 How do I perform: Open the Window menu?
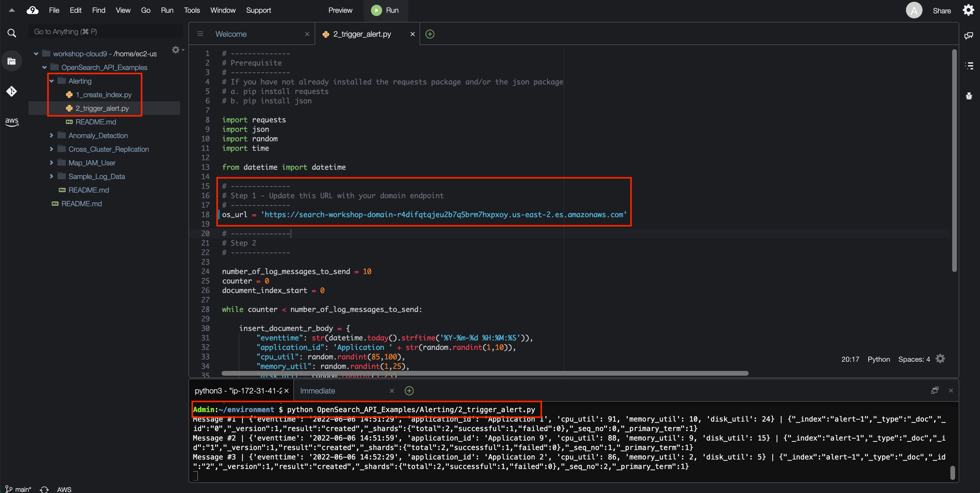(223, 10)
